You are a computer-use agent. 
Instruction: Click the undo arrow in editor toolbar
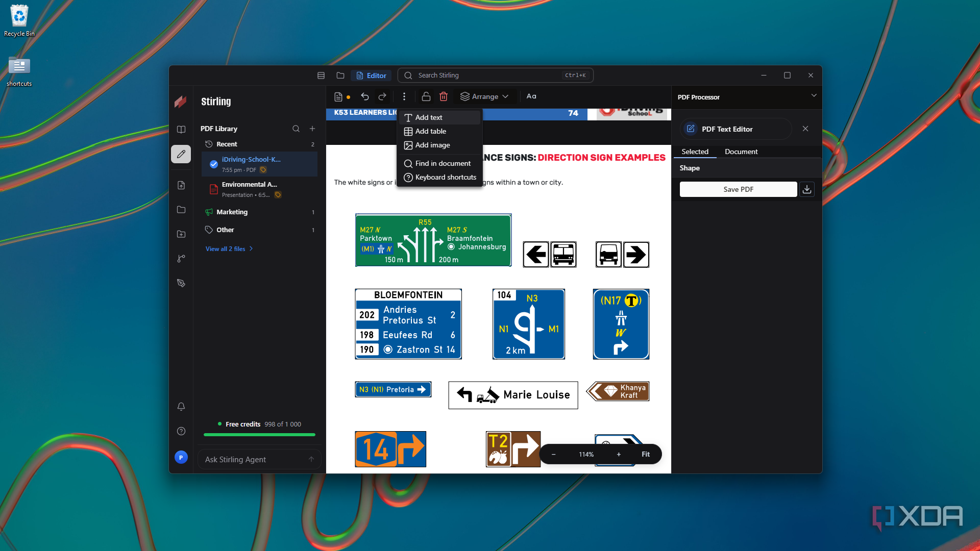point(365,96)
